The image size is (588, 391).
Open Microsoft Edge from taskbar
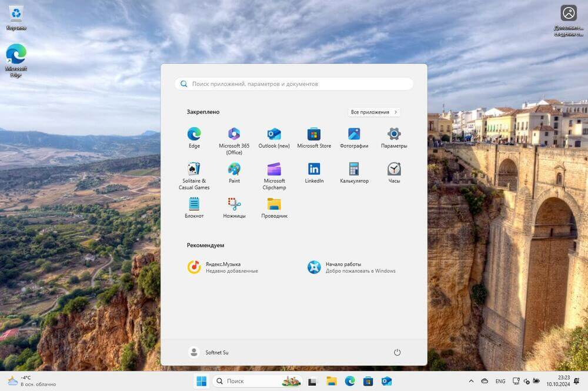[350, 381]
